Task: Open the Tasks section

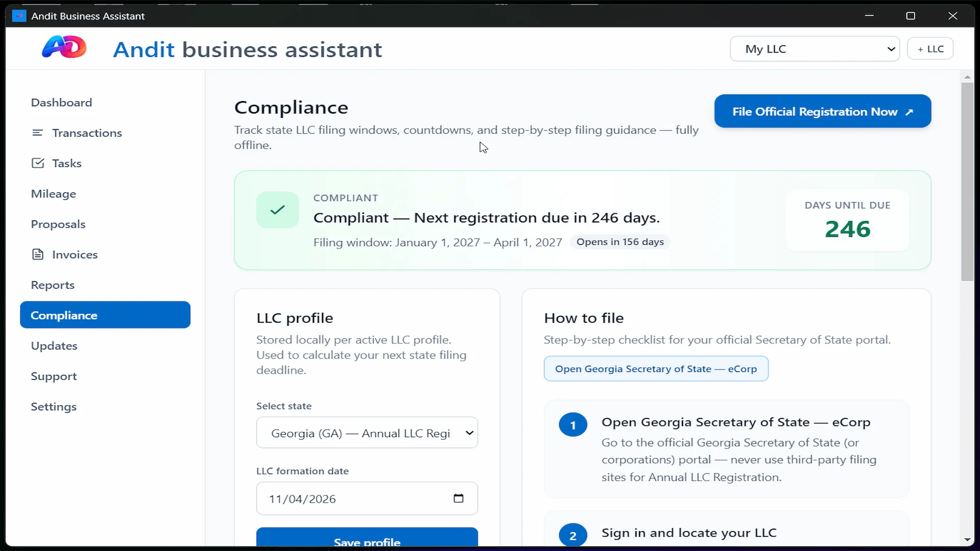Action: (66, 163)
